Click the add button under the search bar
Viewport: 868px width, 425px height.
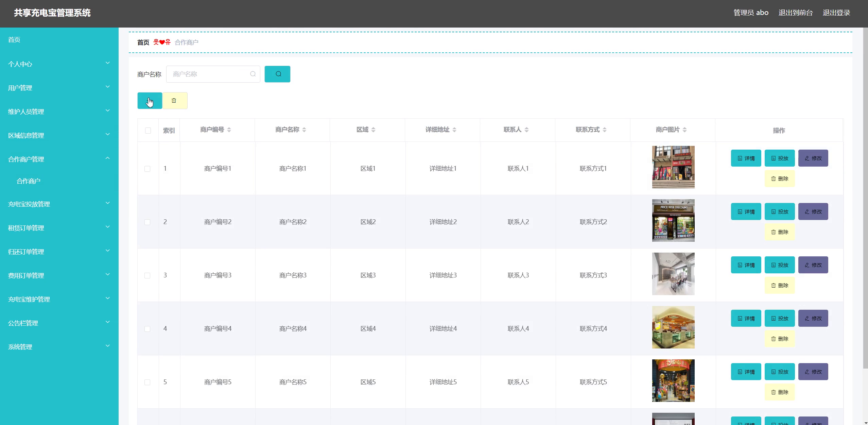coord(150,101)
